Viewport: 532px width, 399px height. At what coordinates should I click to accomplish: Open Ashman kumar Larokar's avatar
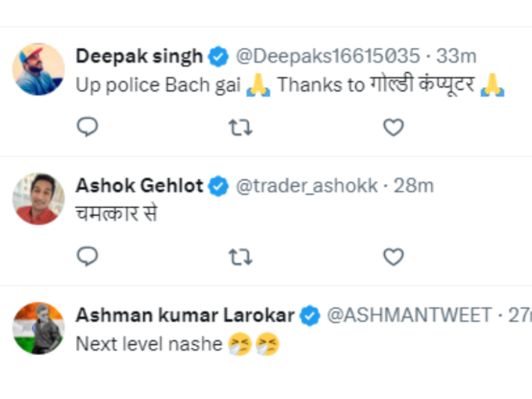point(38,329)
